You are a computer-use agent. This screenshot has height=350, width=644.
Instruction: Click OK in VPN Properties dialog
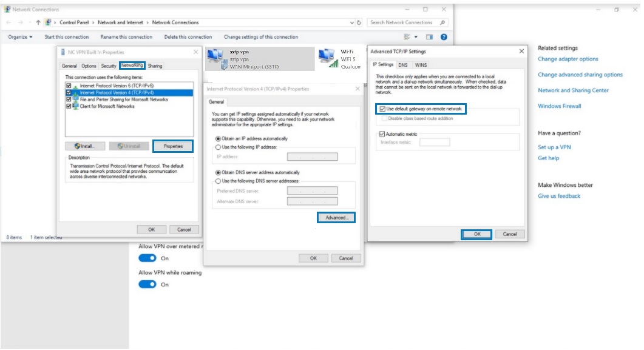[x=152, y=229]
